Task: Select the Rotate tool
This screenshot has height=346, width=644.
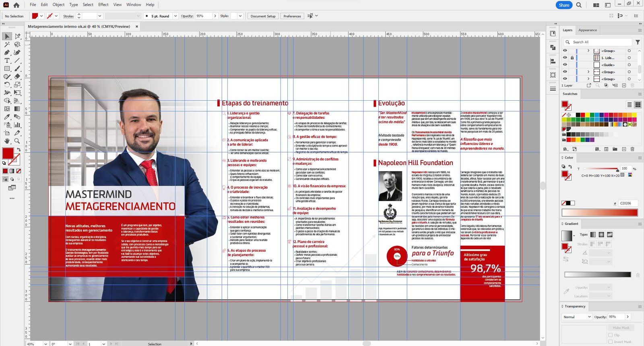Action: coord(7,85)
